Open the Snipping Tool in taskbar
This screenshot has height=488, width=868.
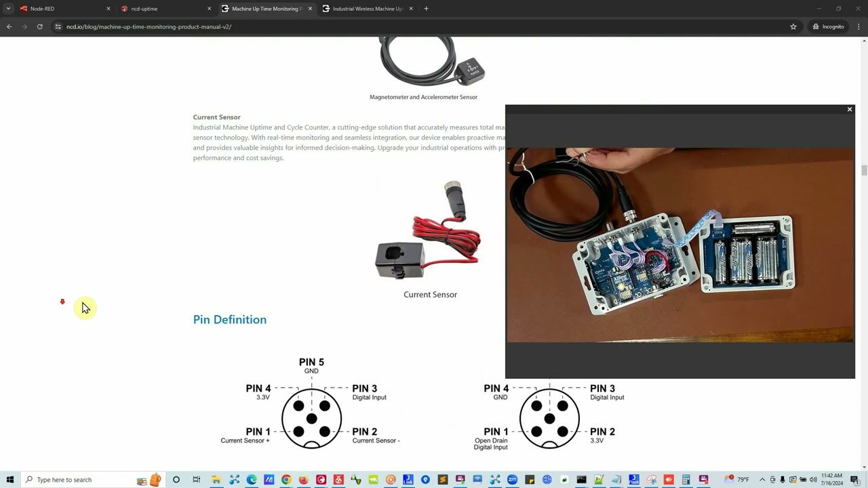click(651, 479)
